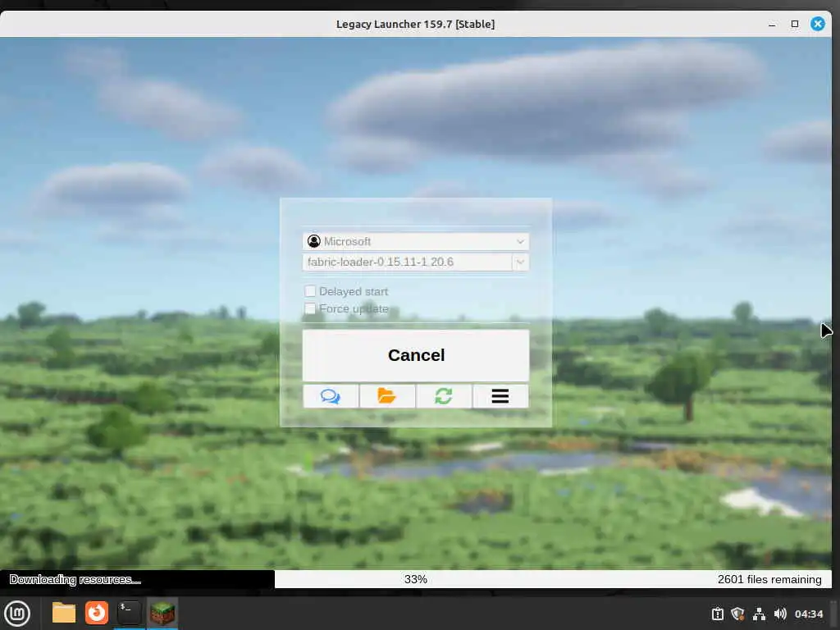840x630 pixels.
Task: Open the chat support speech bubbles icon
Action: click(331, 396)
